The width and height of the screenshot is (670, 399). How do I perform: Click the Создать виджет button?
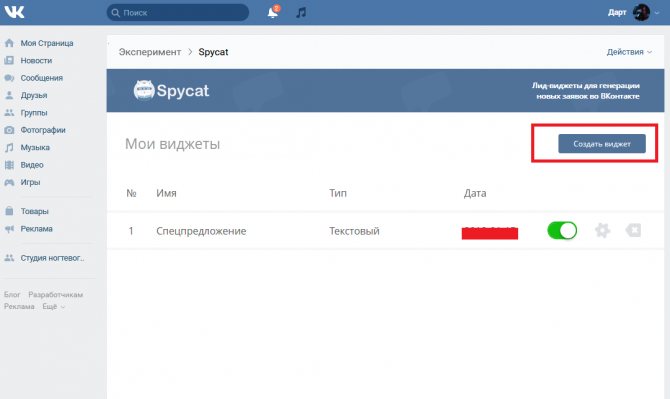[602, 144]
